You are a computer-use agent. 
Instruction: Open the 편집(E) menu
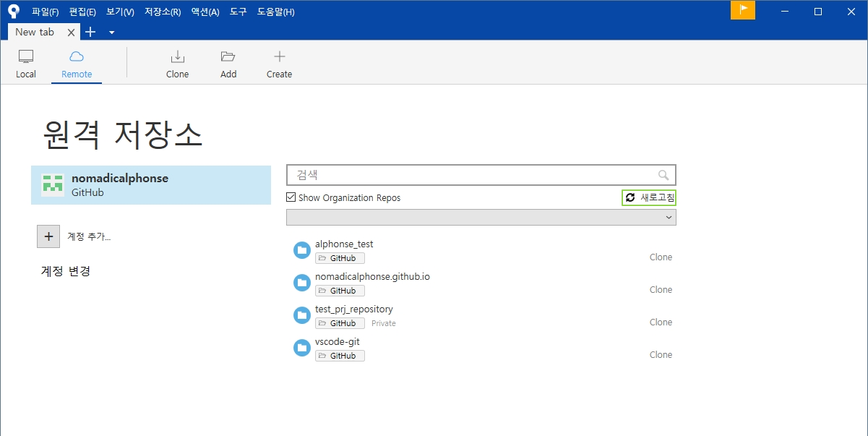[x=82, y=12]
